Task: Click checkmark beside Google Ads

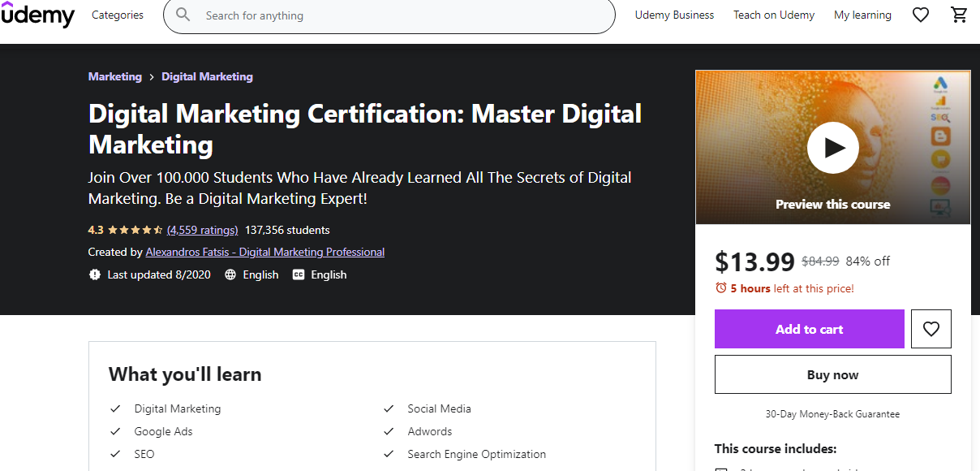Action: click(115, 431)
